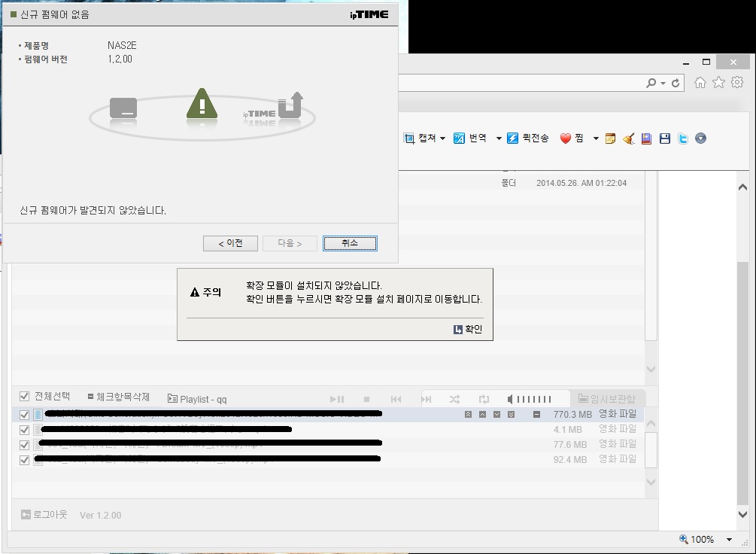This screenshot has width=756, height=554.
Task: Open browser favorites star
Action: point(718,83)
